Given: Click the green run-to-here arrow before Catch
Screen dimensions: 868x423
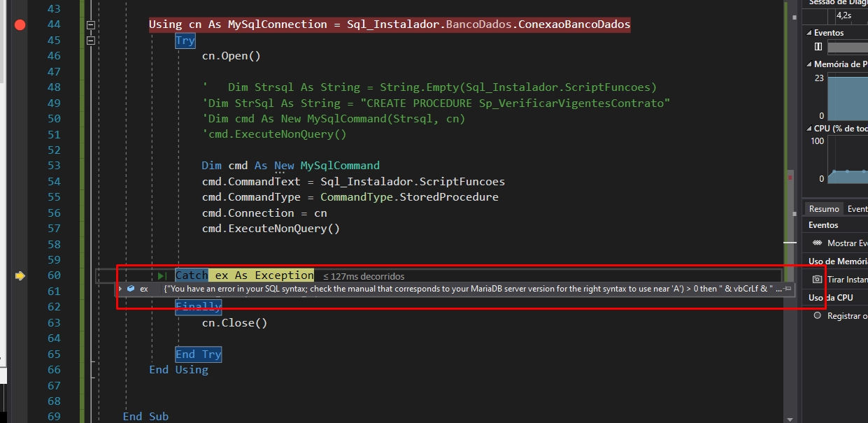Looking at the screenshot, I should click(162, 276).
